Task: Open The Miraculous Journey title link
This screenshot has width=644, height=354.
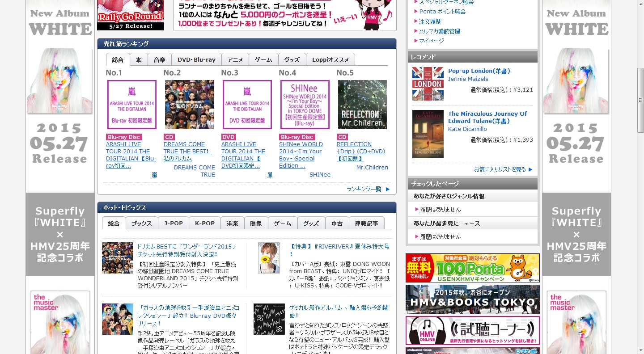Action: pyautogui.click(x=487, y=118)
